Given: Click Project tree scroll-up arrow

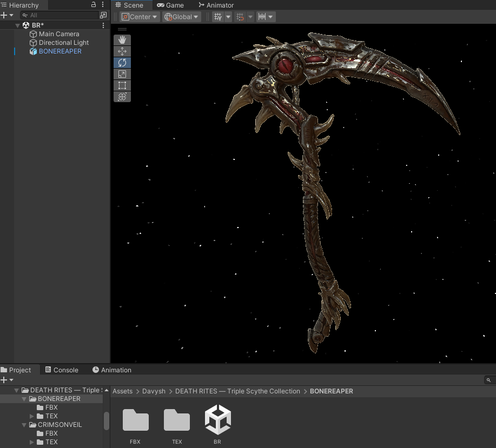Looking at the screenshot, I should click(x=106, y=390).
